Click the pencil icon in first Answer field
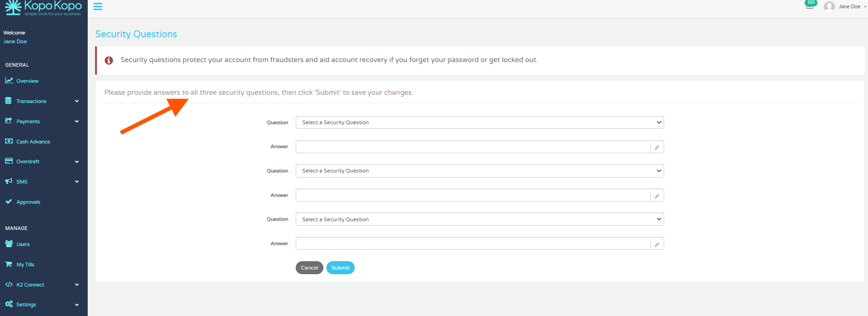Image resolution: width=868 pixels, height=316 pixels. tap(657, 147)
